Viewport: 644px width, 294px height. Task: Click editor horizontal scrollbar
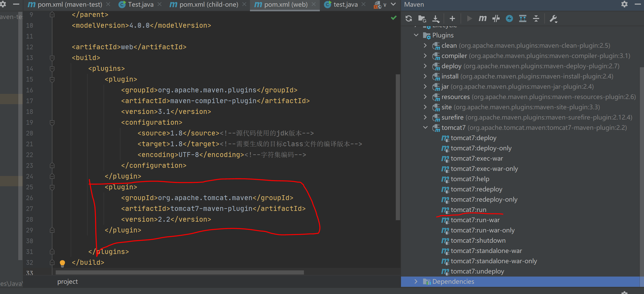180,272
